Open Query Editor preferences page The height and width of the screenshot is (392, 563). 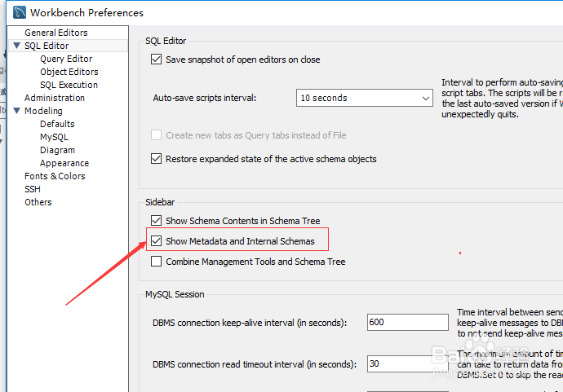pos(66,59)
